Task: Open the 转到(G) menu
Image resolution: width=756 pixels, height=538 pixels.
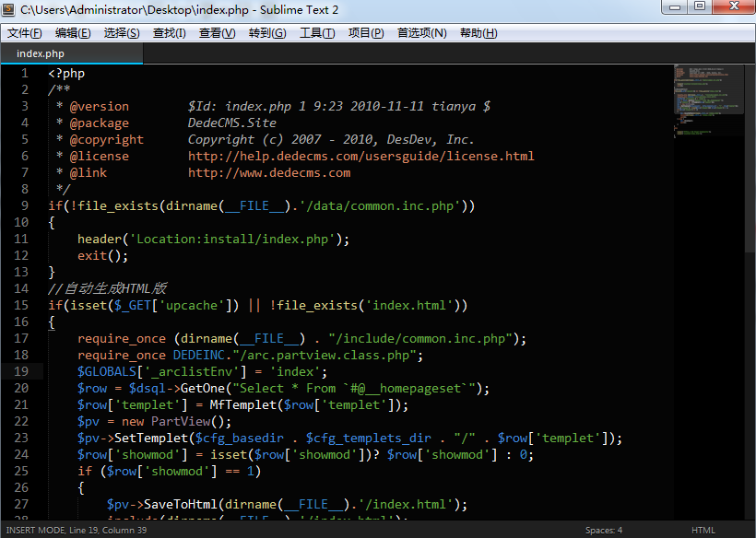Action: click(267, 33)
